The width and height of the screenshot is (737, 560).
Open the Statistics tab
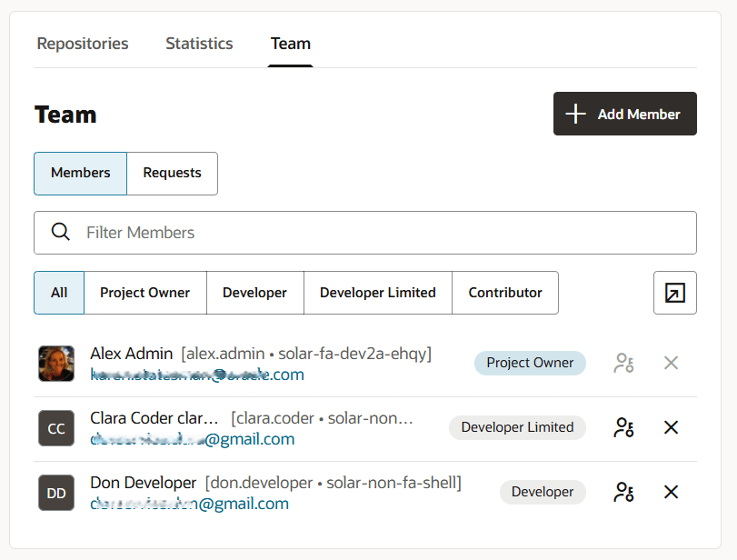[198, 43]
